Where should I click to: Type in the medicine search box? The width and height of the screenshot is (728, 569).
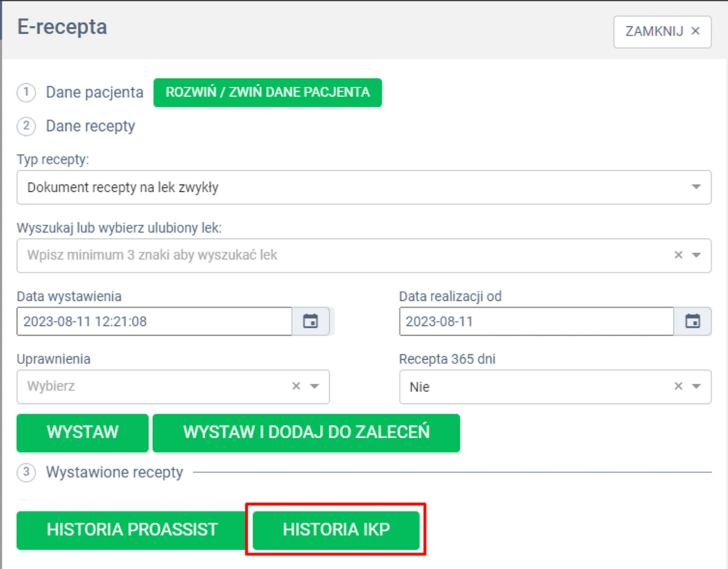(x=341, y=255)
